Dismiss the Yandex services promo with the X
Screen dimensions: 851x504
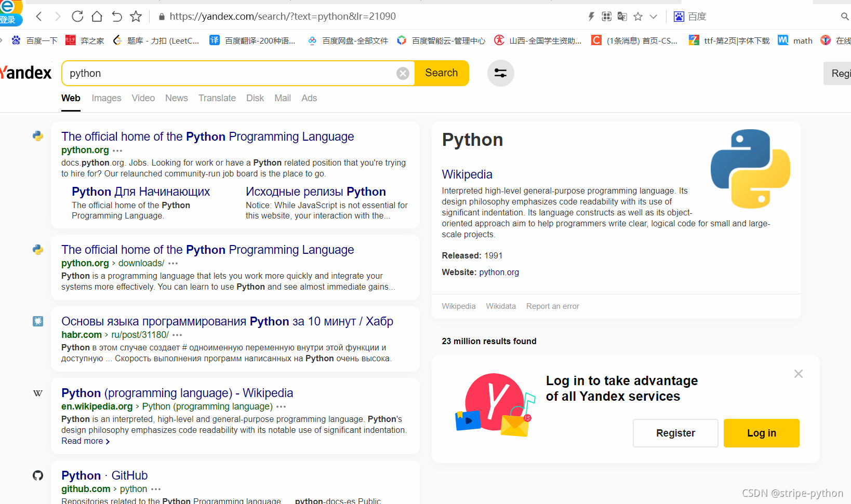[x=799, y=373]
